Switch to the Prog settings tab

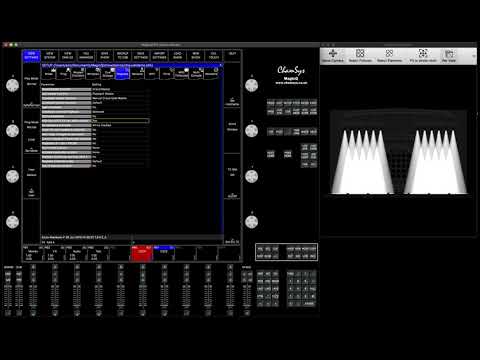point(63,73)
